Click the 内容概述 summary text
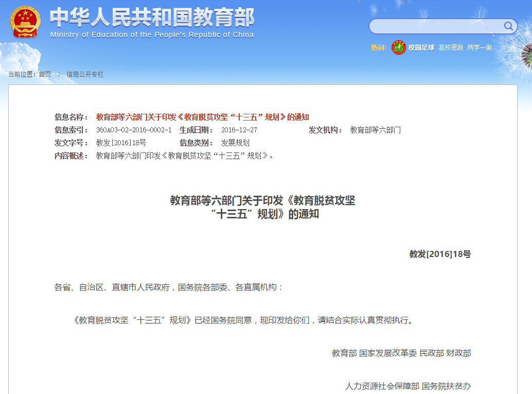Image resolution: width=532 pixels, height=394 pixels. 184,156
